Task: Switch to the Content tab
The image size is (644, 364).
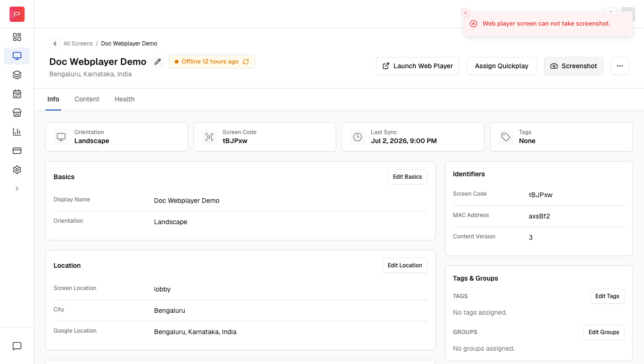Action: tap(87, 99)
